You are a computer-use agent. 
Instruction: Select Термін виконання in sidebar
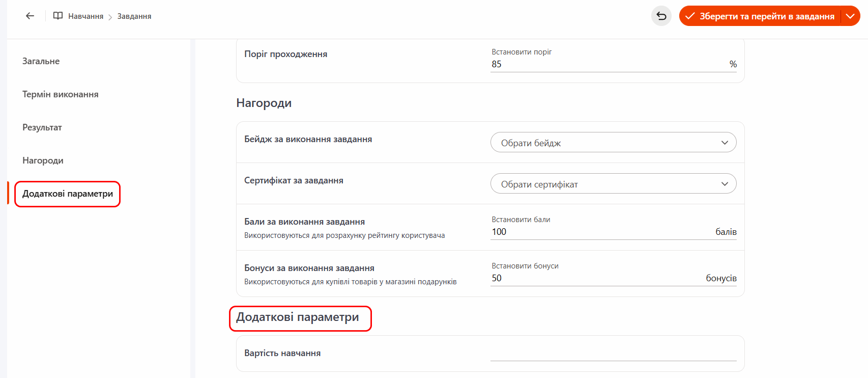60,94
